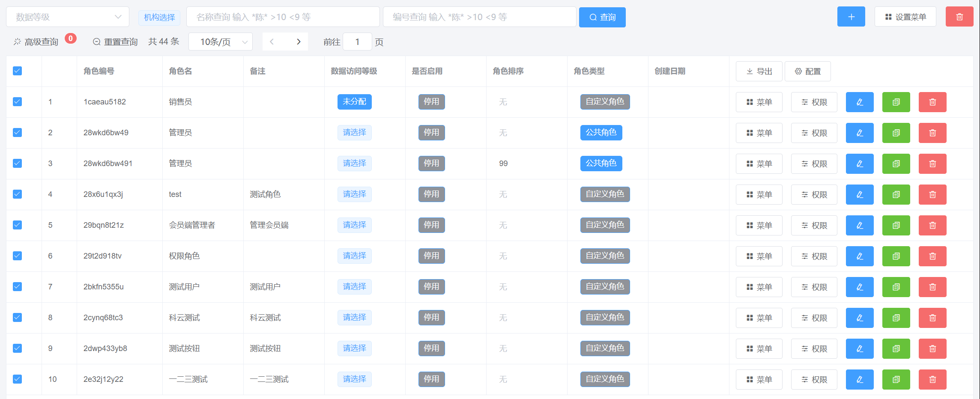Viewport: 980px width, 399px height.
Task: Open the 数据等级 dropdown
Action: coord(68,17)
